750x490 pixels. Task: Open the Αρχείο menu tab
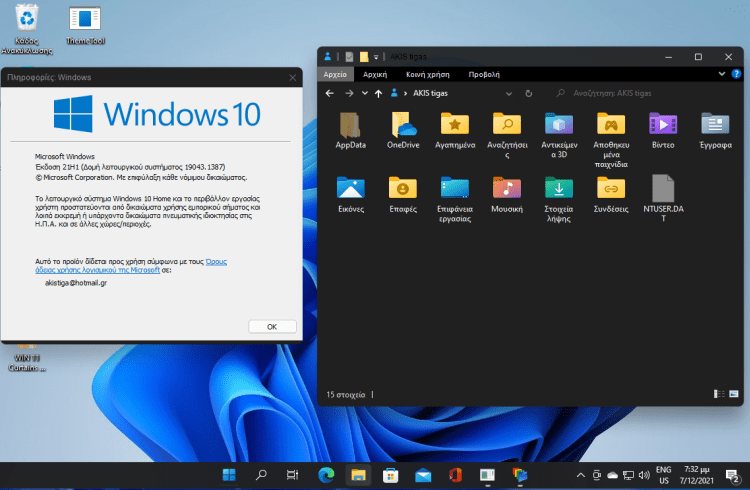click(335, 74)
